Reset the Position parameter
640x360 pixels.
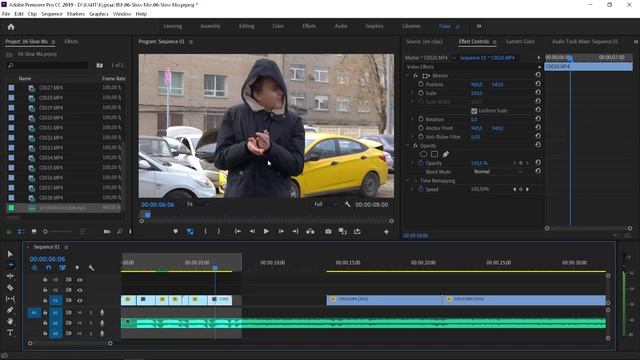538,84
